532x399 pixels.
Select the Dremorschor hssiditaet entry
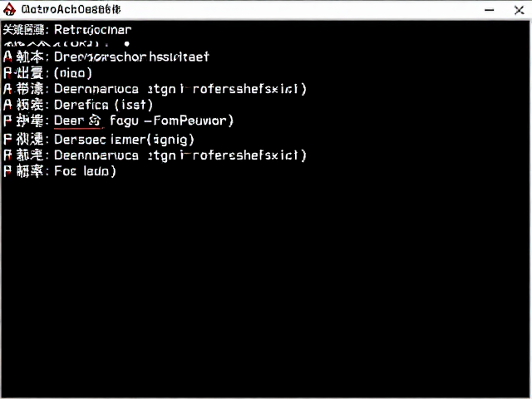[131, 57]
